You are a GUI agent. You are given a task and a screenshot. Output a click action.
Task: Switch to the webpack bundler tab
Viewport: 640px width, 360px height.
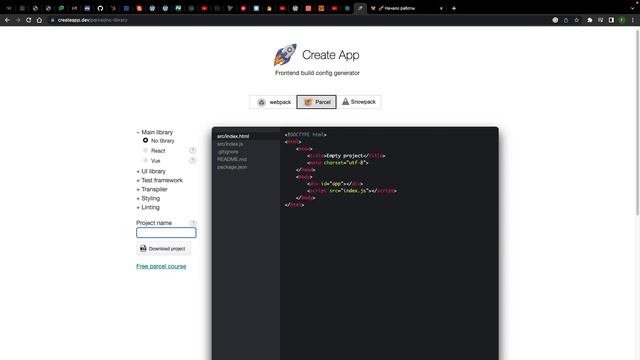click(274, 102)
